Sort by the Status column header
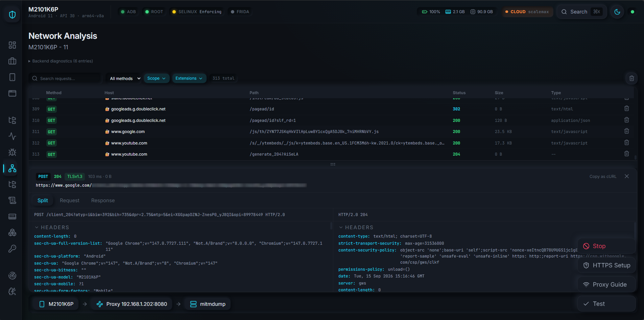Viewport: 644px width, 320px height. pos(459,93)
